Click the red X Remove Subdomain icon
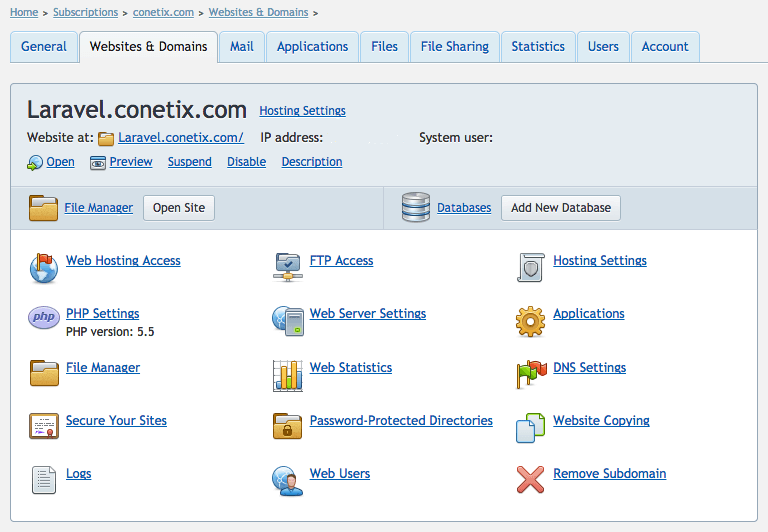The width and height of the screenshot is (768, 532). 530,480
